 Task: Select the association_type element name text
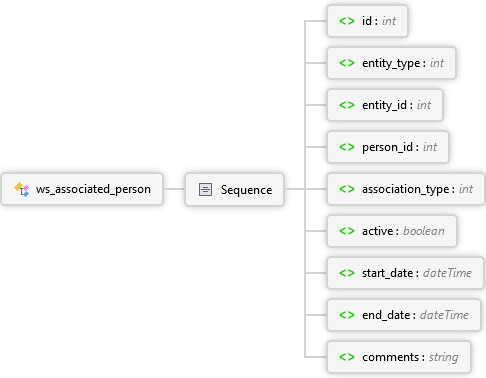406,189
